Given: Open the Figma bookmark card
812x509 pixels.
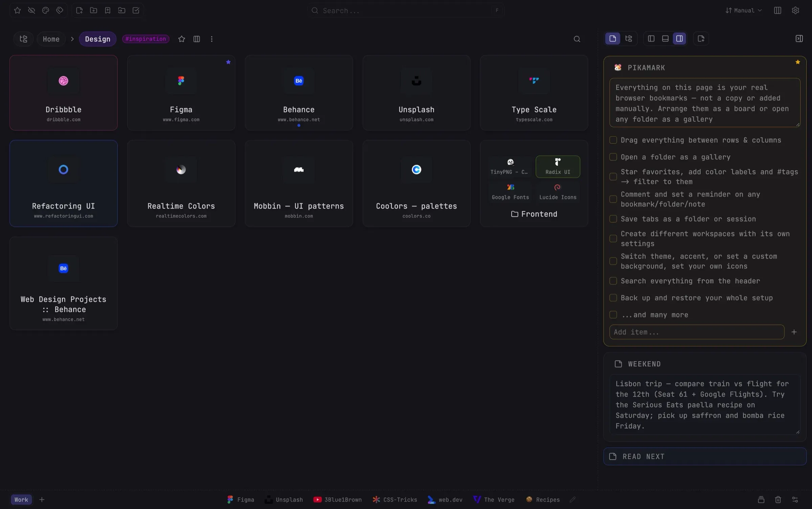Looking at the screenshot, I should (181, 93).
